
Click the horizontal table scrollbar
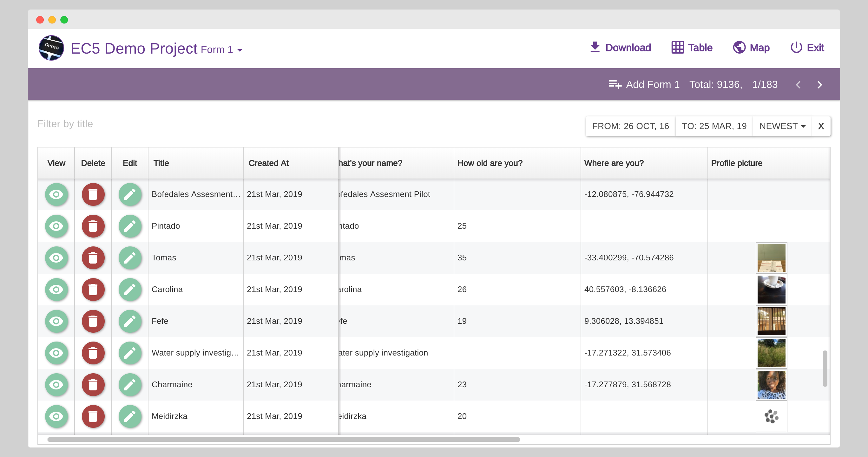[x=283, y=439]
